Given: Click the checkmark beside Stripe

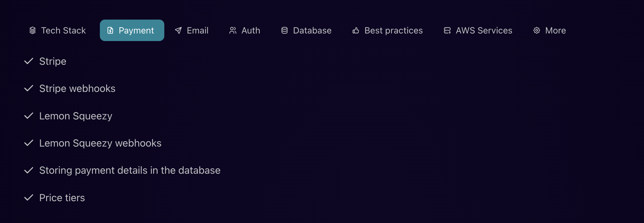Looking at the screenshot, I should pos(29,61).
